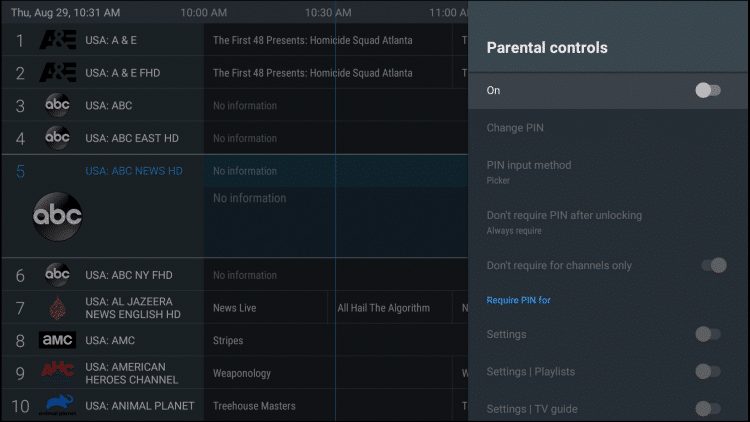
Task: Click the large abc logo under ABC NEWS HD
Action: [x=57, y=216]
